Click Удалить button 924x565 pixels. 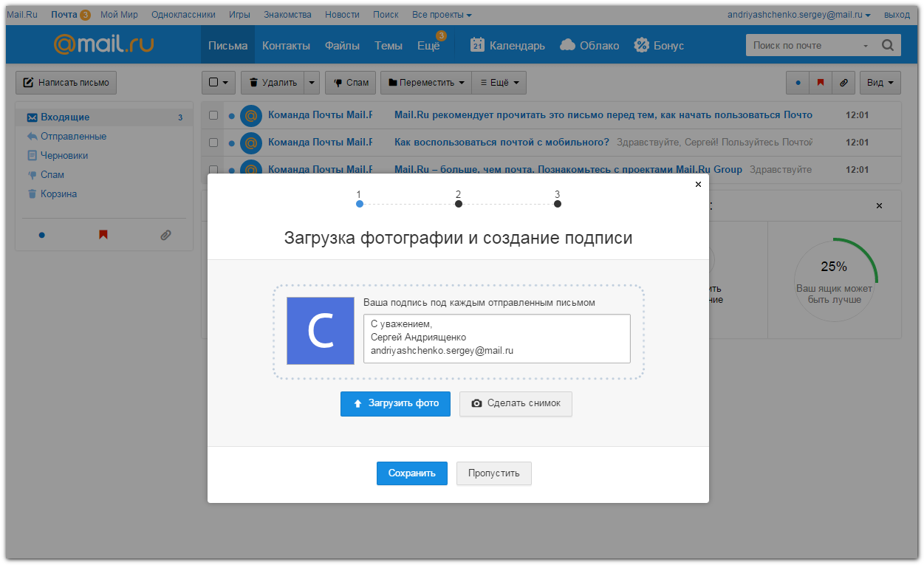(273, 83)
